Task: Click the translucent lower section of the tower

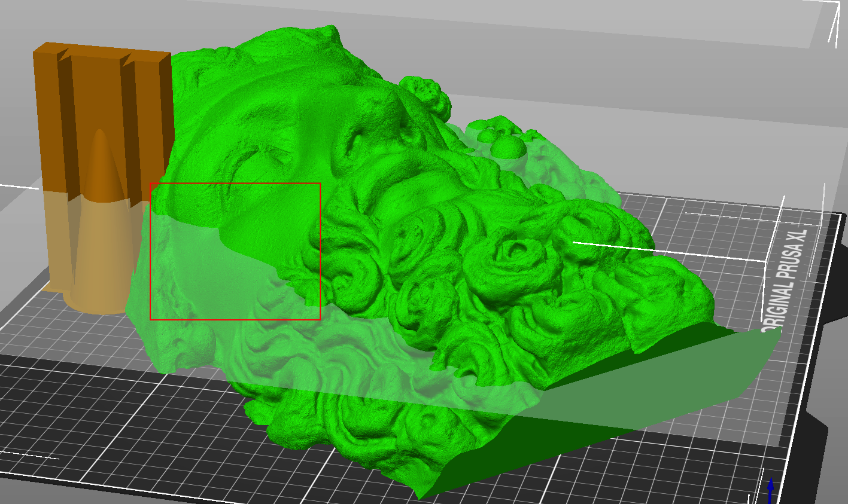Action: click(90, 251)
